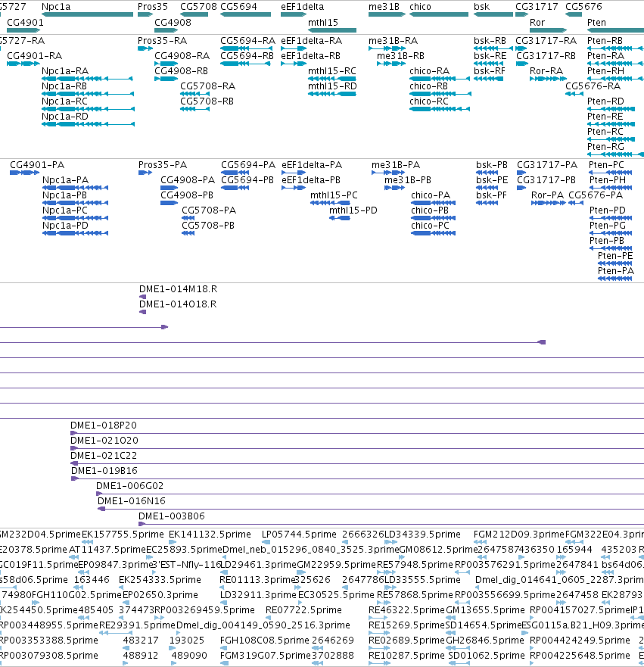Open BAC clone DME1-003B06

click(172, 516)
